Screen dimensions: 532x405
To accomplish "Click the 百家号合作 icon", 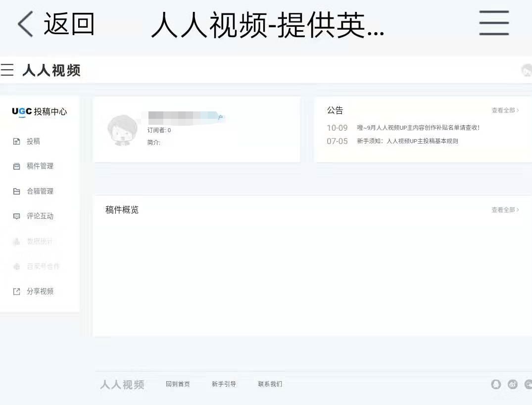I will [16, 266].
